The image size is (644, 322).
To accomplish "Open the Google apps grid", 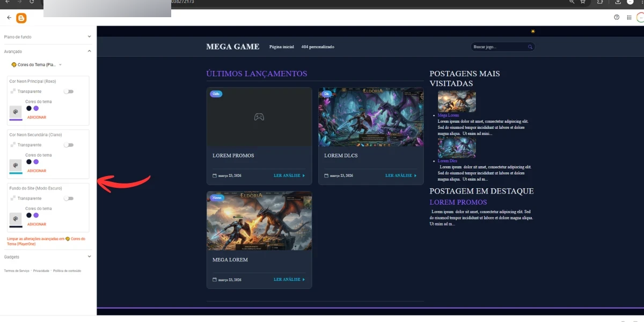I will click(x=629, y=17).
